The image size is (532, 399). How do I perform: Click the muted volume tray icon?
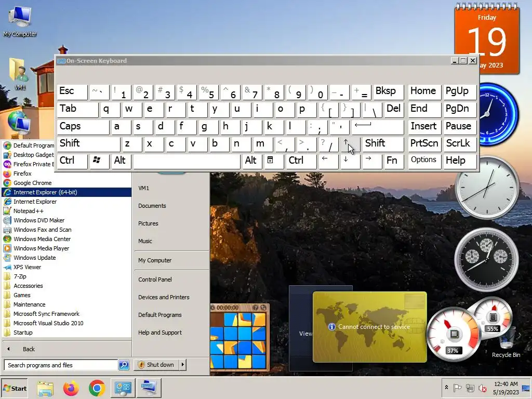click(x=482, y=388)
